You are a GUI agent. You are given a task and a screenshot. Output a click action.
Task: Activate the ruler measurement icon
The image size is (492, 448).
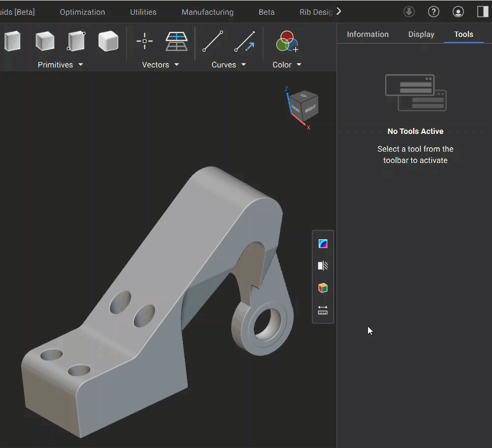coord(323,310)
